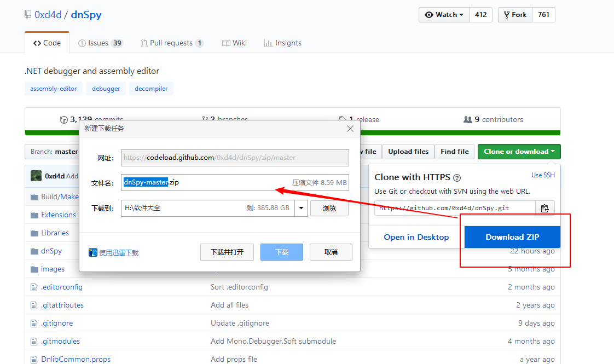Close the new download task dialog
This screenshot has height=364, width=614.
click(x=350, y=129)
